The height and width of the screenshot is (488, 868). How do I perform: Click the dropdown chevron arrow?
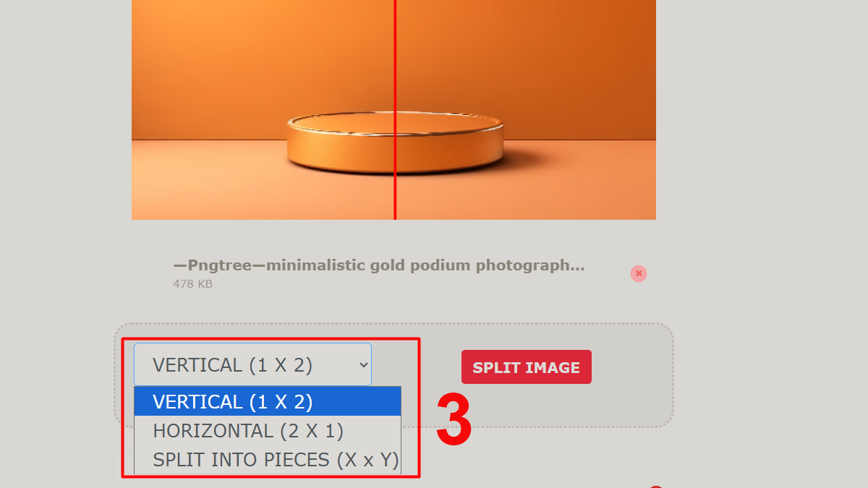[363, 365]
